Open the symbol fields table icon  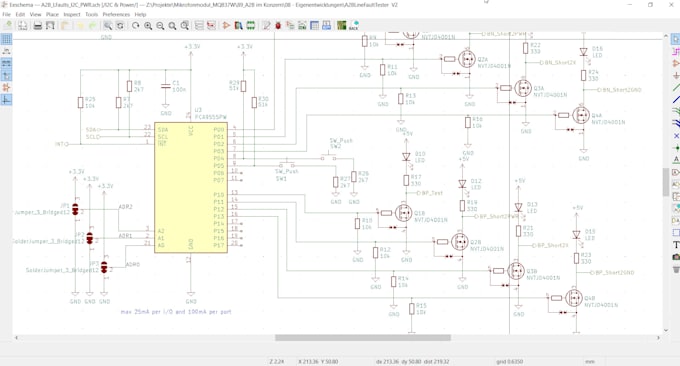(314, 26)
